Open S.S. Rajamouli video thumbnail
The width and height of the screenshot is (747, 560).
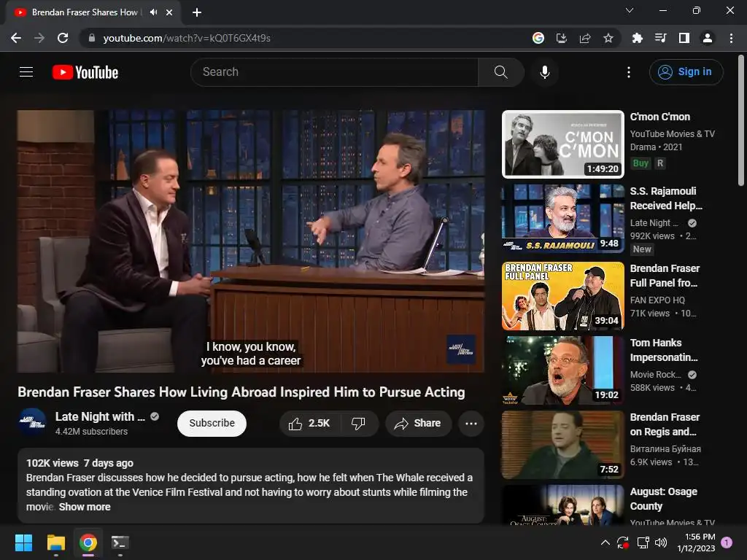[563, 219]
